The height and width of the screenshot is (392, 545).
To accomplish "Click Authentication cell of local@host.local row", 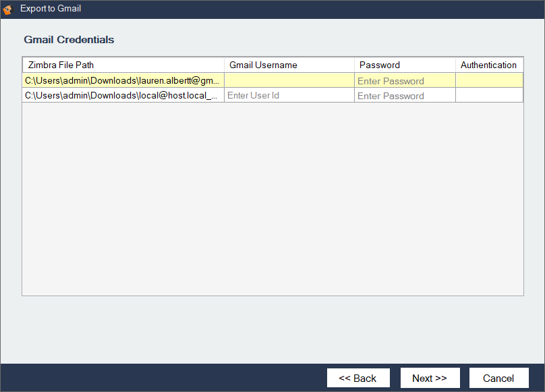I will (489, 96).
